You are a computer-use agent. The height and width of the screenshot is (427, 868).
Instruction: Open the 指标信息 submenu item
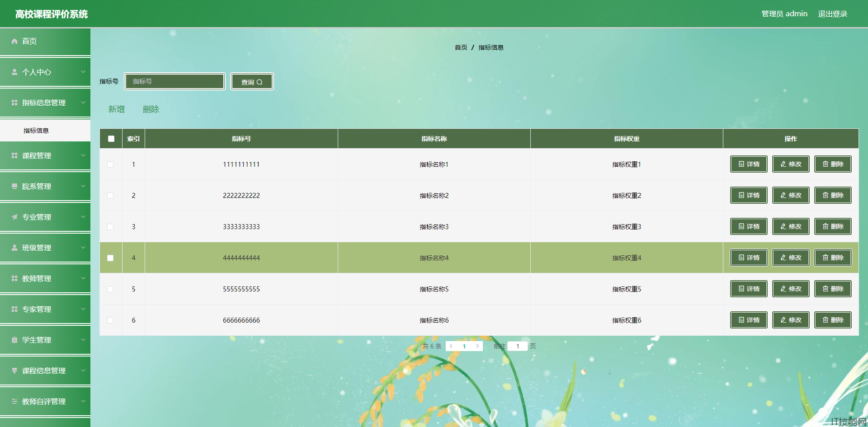[x=45, y=131]
